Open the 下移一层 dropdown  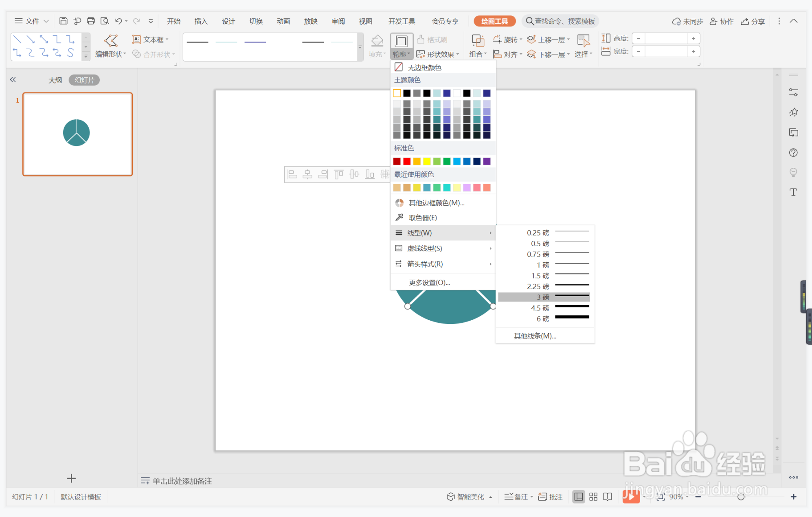coord(549,54)
